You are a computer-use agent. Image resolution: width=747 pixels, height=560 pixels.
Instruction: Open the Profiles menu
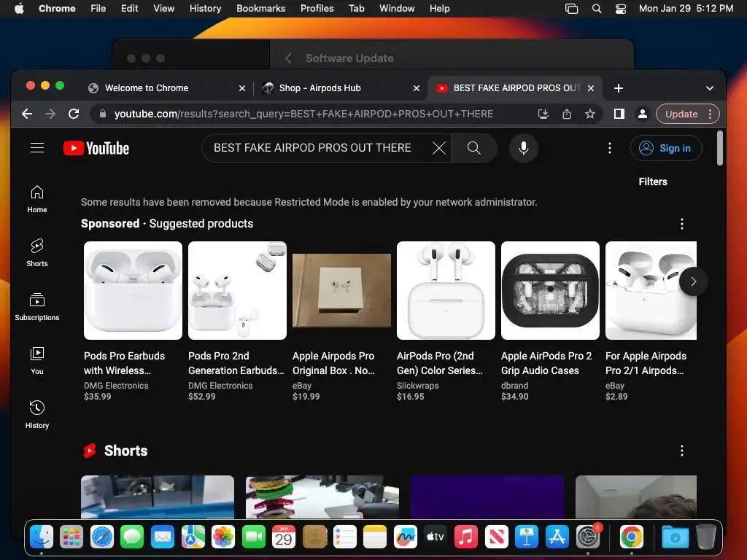coord(317,9)
